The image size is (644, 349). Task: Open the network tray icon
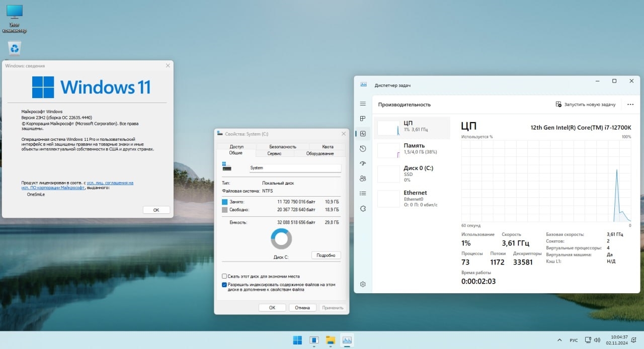587,340
